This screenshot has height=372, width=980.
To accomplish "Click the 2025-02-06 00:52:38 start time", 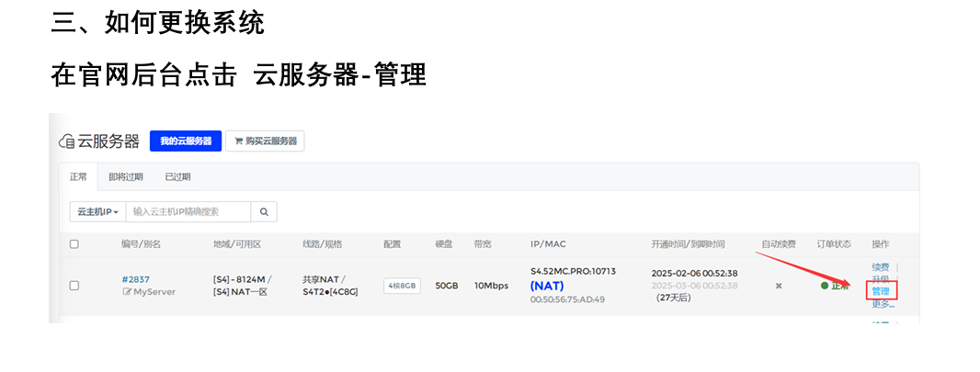I will click(x=694, y=274).
